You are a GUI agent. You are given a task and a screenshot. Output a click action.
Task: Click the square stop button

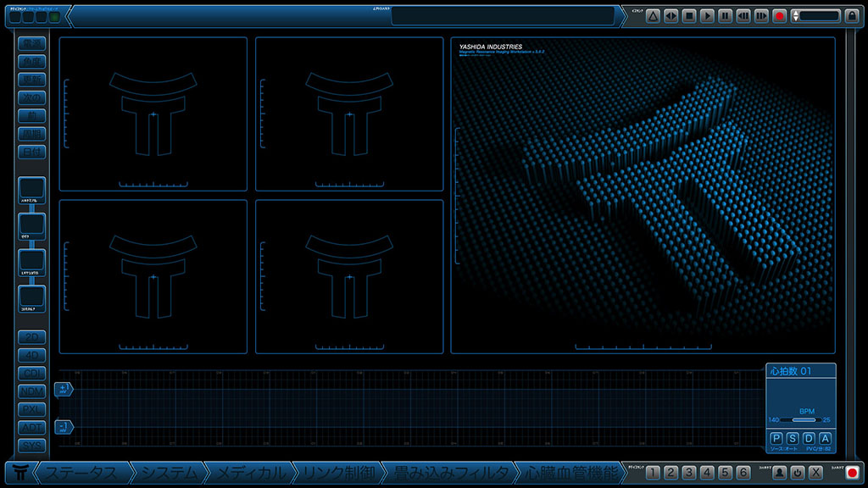(x=689, y=16)
